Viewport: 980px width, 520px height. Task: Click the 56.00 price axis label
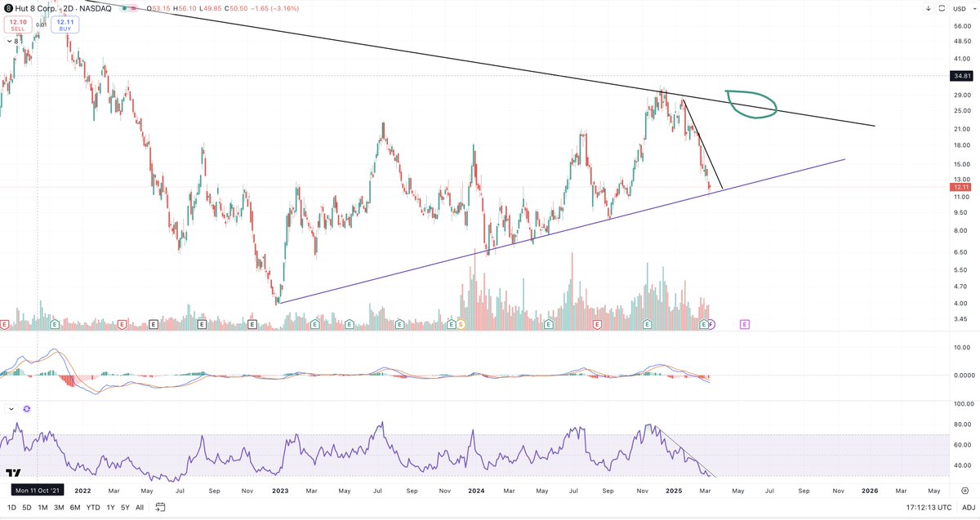[x=961, y=26]
